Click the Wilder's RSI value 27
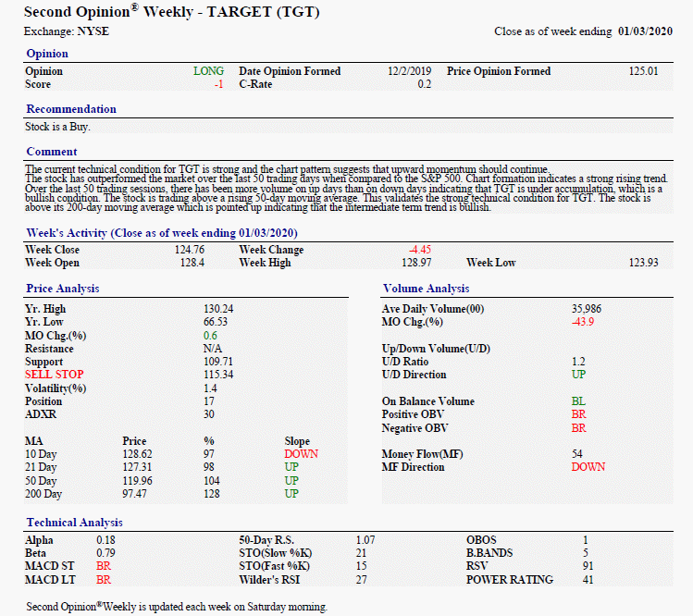This screenshot has width=693, height=616. 361,580
